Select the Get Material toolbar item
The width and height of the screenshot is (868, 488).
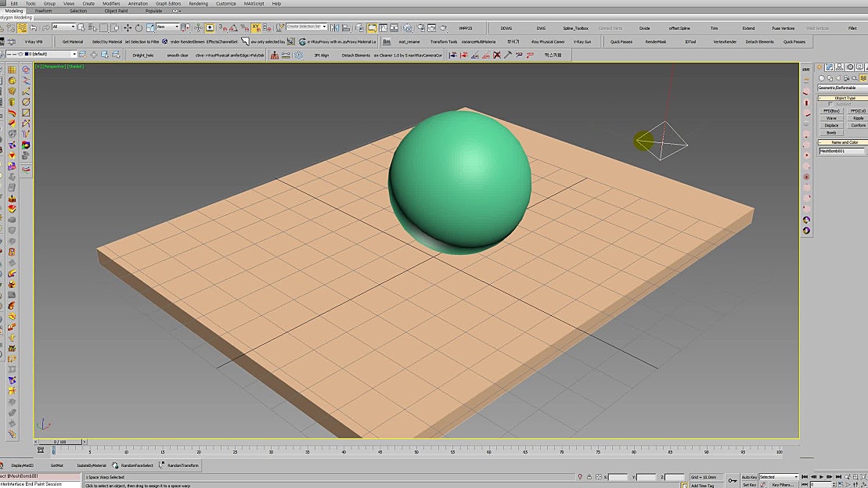(74, 41)
